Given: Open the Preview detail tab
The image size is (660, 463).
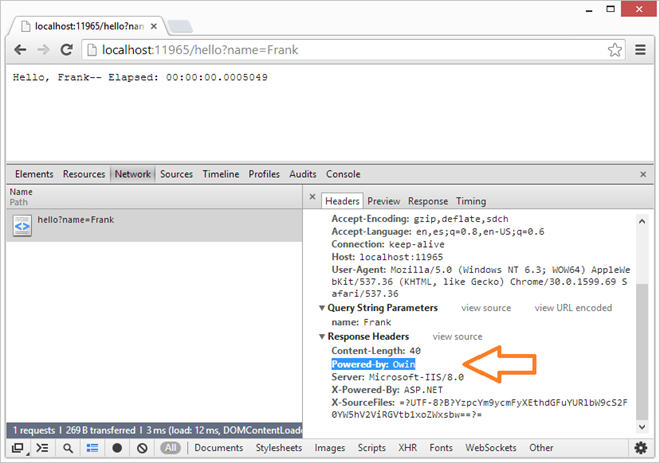Looking at the screenshot, I should (383, 201).
